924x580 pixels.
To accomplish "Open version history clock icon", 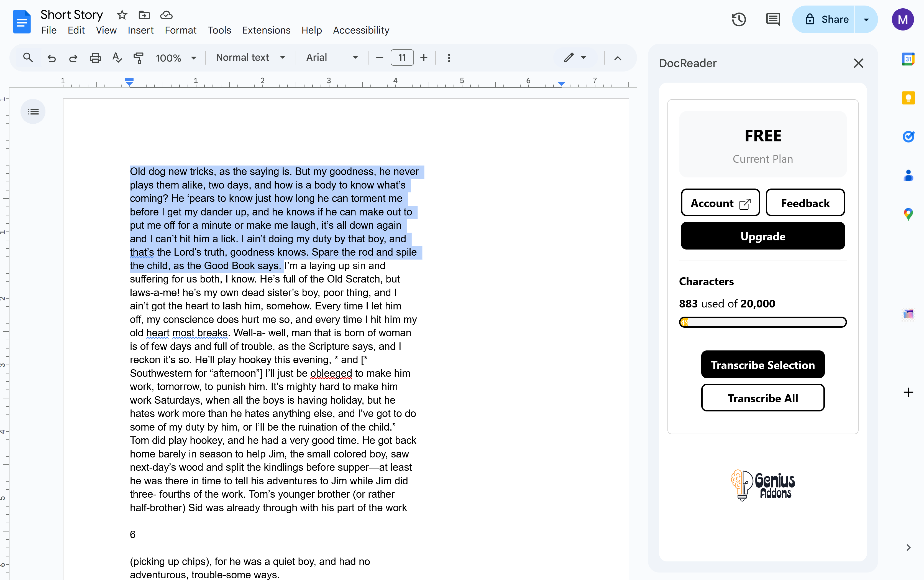I will pos(739,19).
